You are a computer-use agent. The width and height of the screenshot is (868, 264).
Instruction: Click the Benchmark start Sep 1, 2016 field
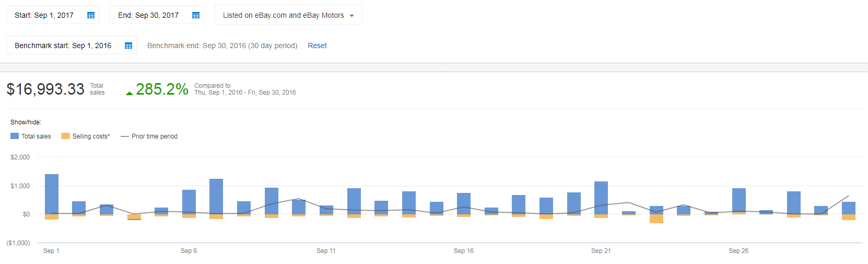tap(63, 45)
